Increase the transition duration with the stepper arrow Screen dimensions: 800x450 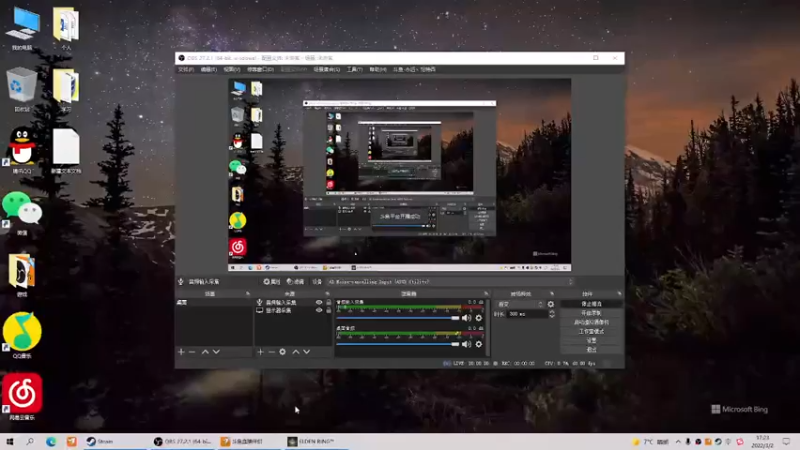click(x=552, y=312)
